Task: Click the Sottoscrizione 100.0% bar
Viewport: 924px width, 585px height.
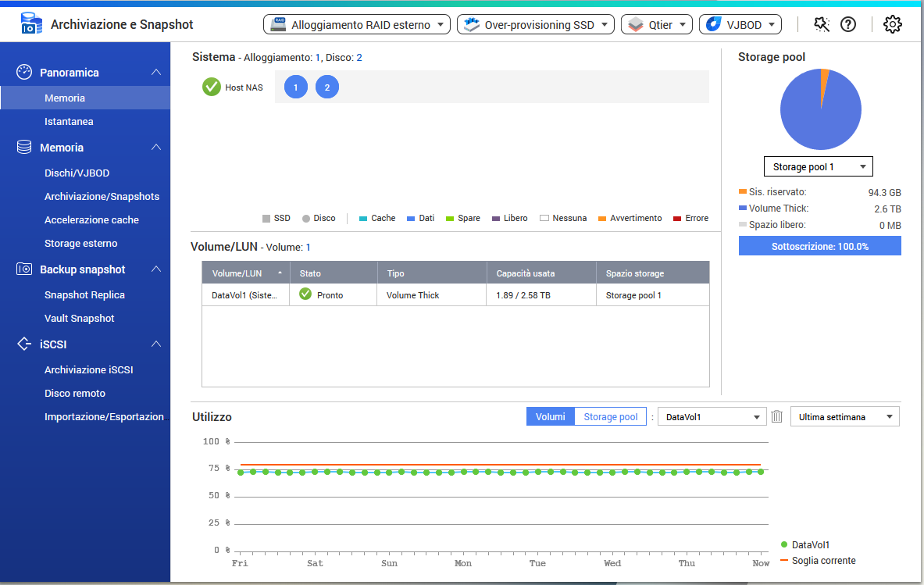Action: point(819,246)
